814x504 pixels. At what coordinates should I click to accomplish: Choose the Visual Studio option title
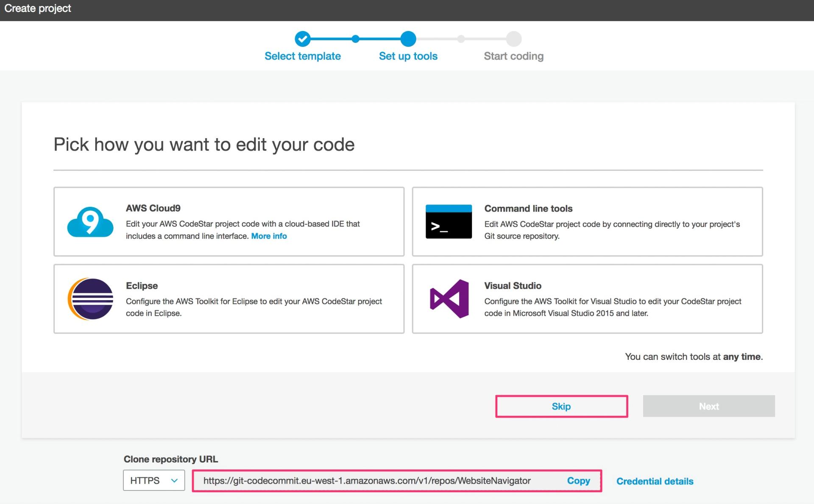pos(513,286)
